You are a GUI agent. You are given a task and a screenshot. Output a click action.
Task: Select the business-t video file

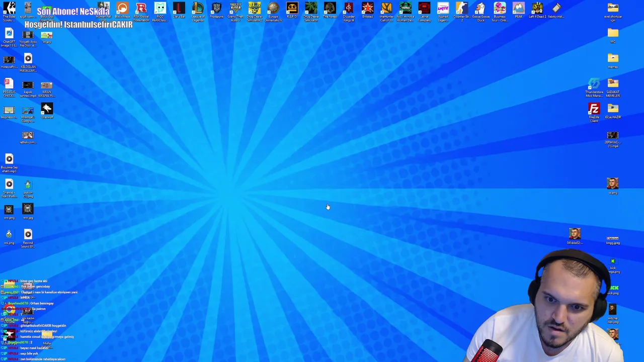pyautogui.click(x=9, y=112)
